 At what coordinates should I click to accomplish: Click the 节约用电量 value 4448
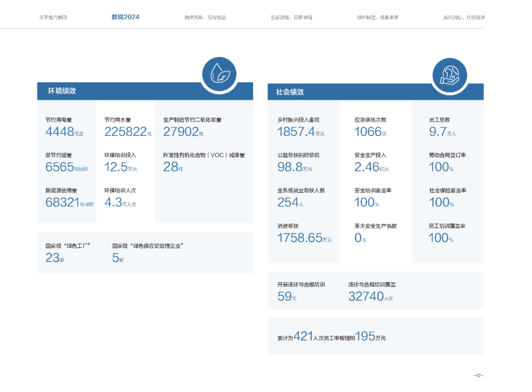[60, 131]
